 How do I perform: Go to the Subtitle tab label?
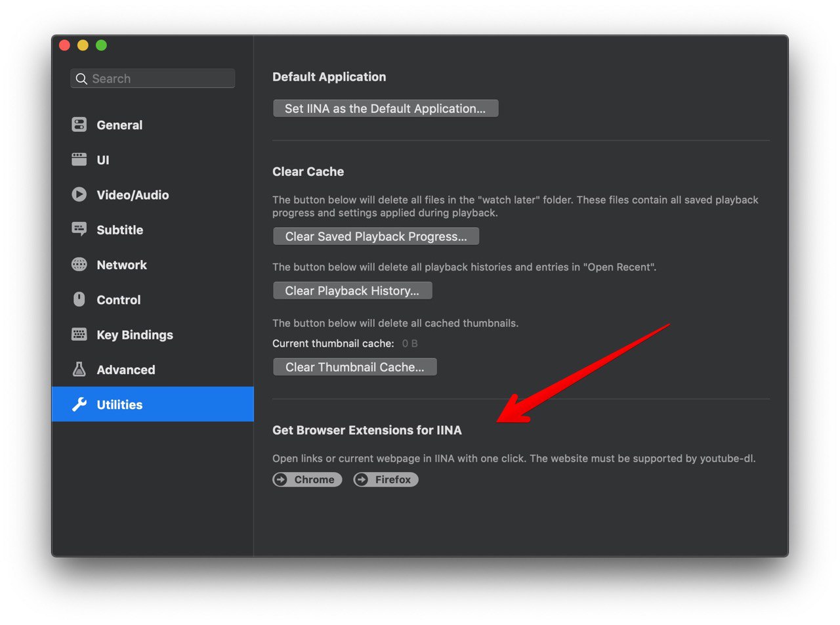click(119, 230)
